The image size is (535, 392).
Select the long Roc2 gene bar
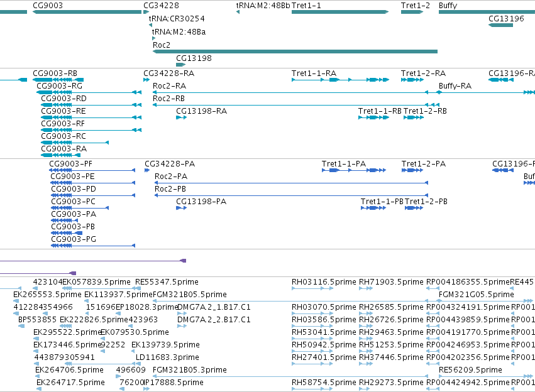pos(295,52)
